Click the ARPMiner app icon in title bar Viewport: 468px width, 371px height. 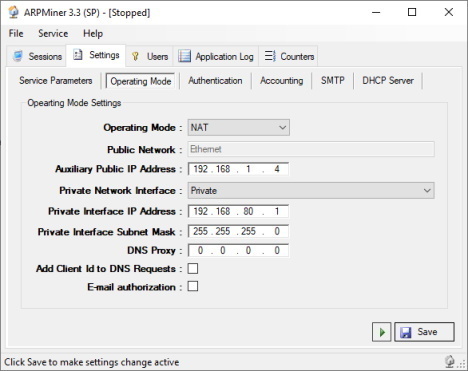click(x=14, y=12)
